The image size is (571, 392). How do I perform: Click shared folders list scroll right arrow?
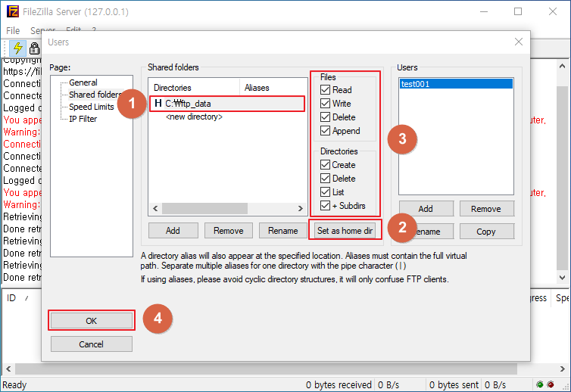click(301, 209)
